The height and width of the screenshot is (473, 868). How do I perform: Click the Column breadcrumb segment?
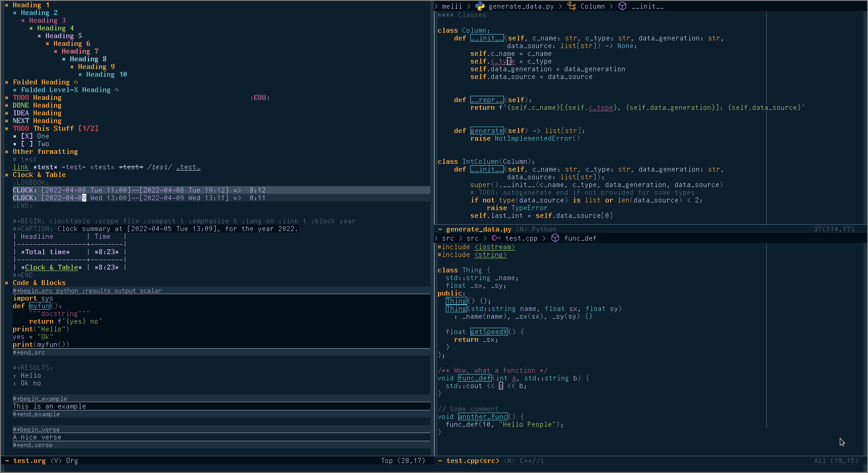pyautogui.click(x=592, y=6)
